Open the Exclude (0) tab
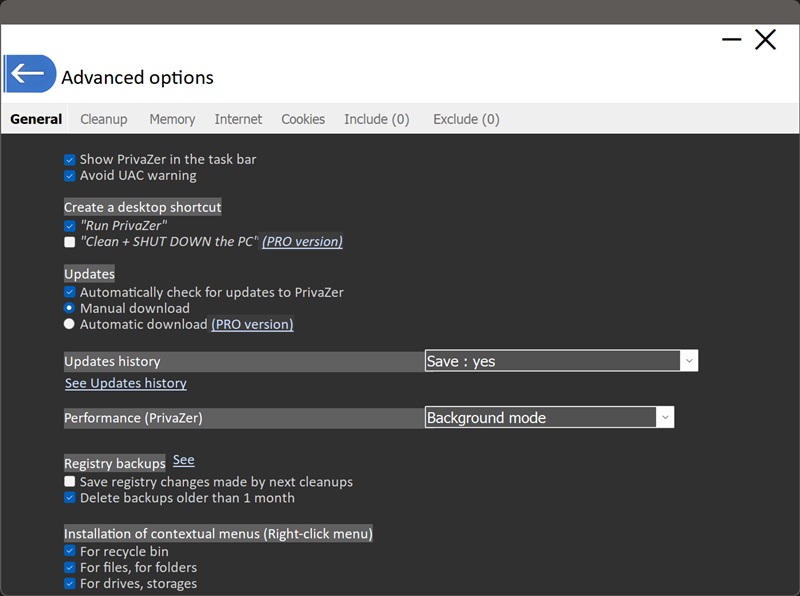This screenshot has width=800, height=596. 466,119
